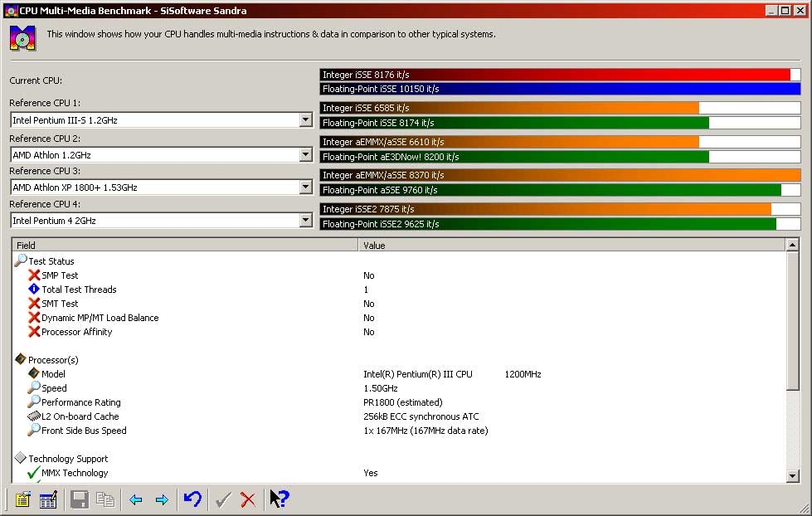Click the save floppy disk icon
The width and height of the screenshot is (812, 516).
(80, 499)
